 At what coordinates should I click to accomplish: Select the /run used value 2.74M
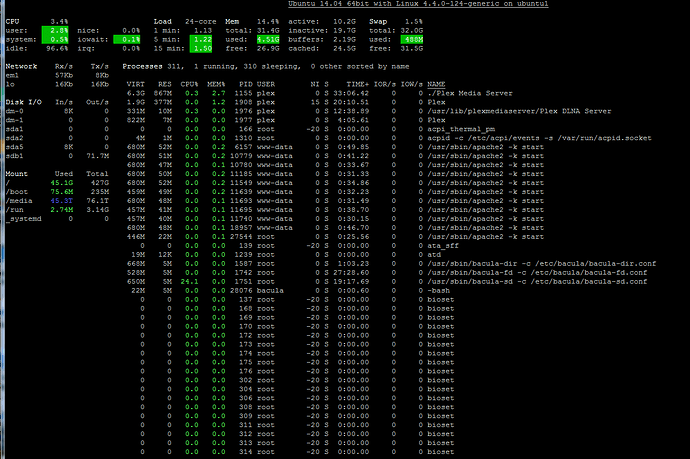tap(62, 209)
